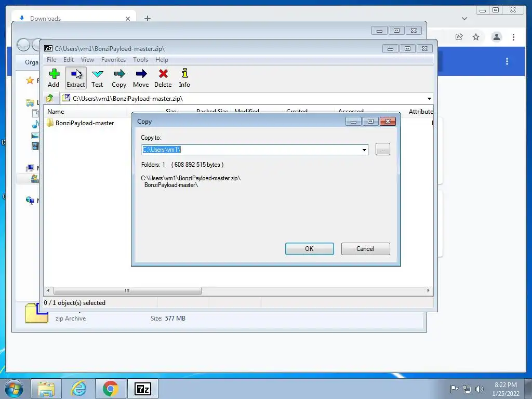Go up one folder level in 7-Zip
This screenshot has width=532, height=399.
click(50, 98)
